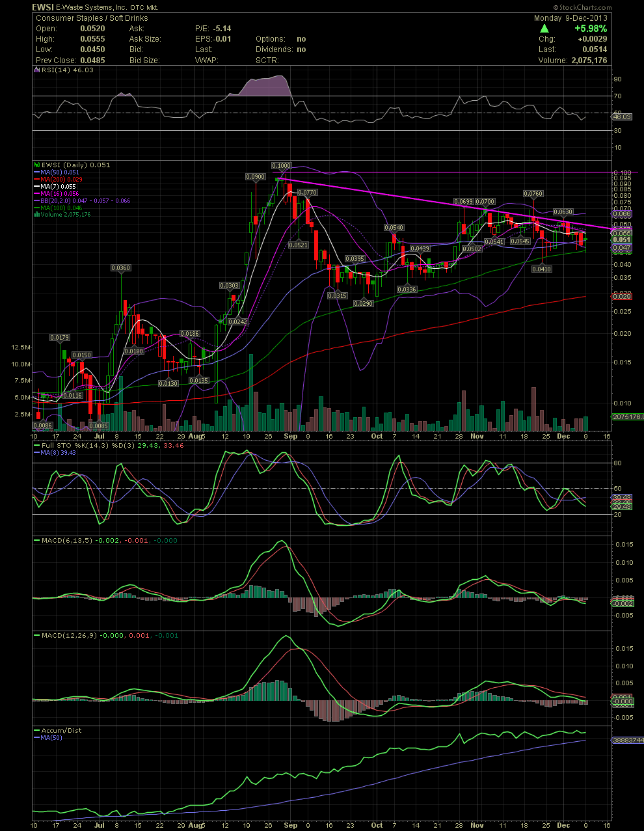This screenshot has height=831, width=644.
Task: Select the 'Consumer Staples / Soft Drinks' sector text
Action: (92, 18)
